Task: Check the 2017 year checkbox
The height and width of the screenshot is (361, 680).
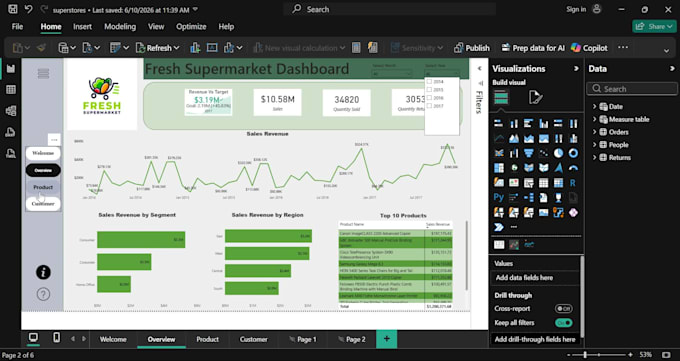Action: (x=429, y=106)
